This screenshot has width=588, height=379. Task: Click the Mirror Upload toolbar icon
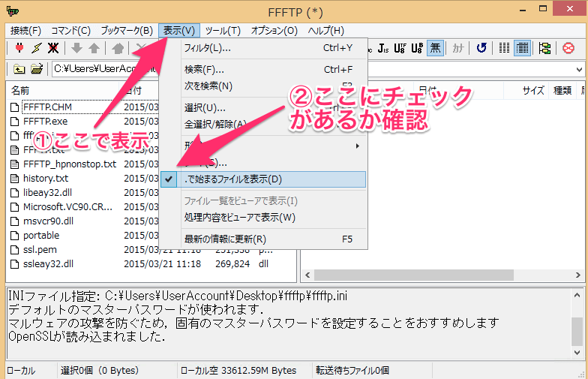[118, 48]
